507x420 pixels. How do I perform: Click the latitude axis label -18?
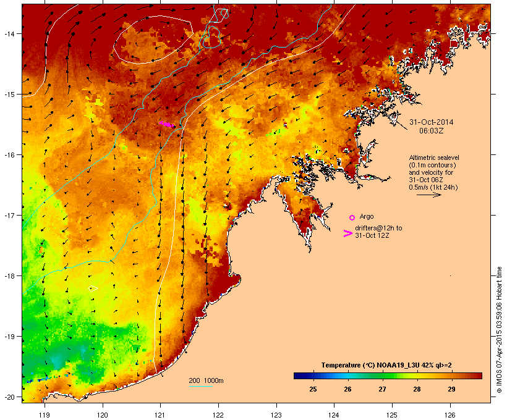(x=9, y=275)
